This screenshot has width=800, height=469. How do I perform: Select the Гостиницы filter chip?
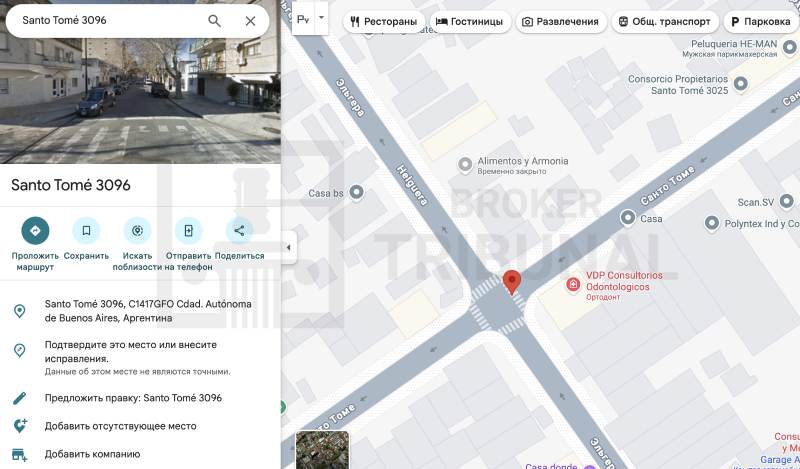point(470,22)
